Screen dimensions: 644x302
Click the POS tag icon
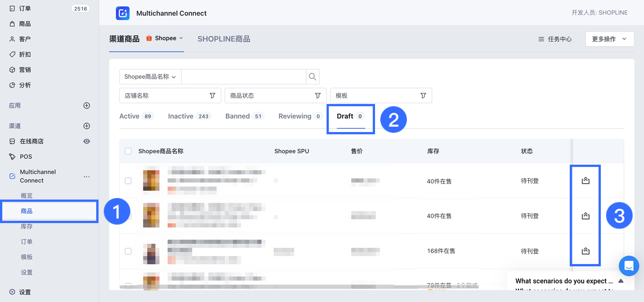tap(12, 156)
